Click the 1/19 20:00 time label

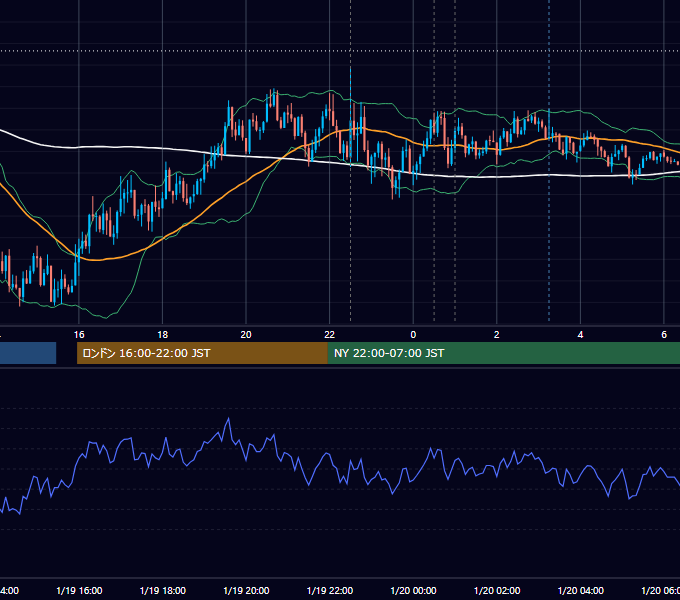tap(246, 591)
